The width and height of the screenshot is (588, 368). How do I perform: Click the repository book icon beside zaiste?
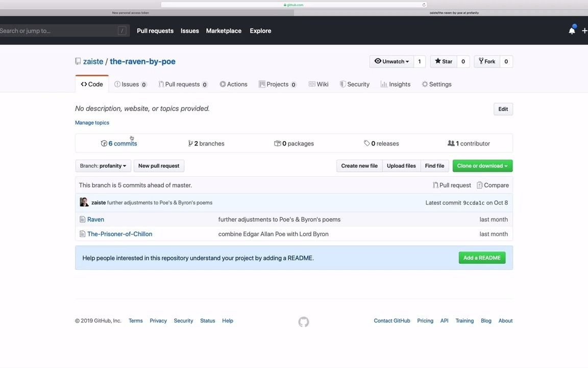tap(78, 61)
